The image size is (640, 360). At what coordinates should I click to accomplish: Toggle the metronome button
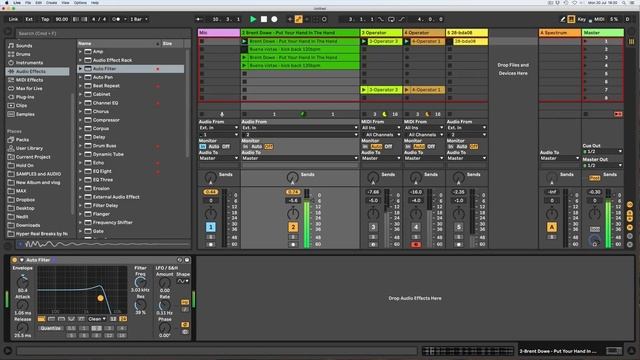click(x=116, y=19)
